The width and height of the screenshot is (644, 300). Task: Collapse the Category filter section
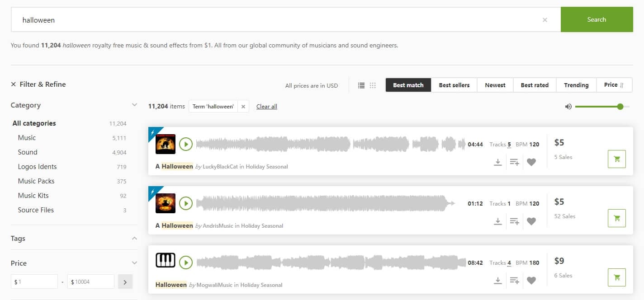[134, 105]
